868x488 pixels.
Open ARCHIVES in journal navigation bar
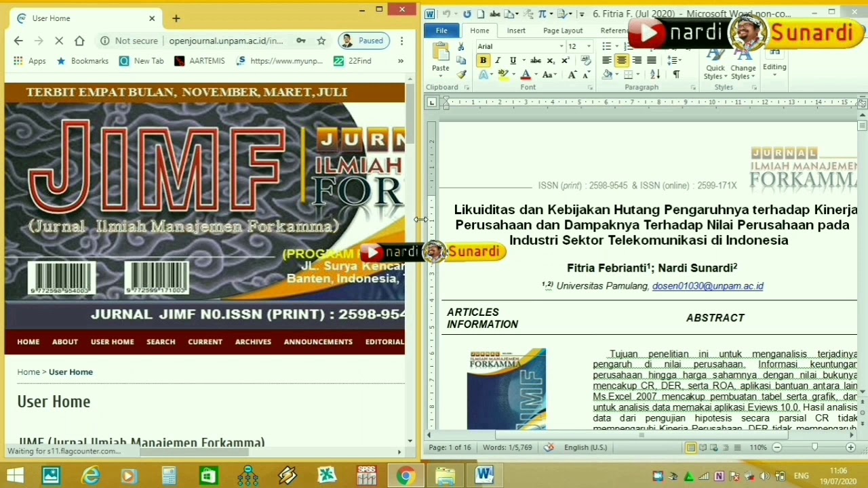pos(253,342)
